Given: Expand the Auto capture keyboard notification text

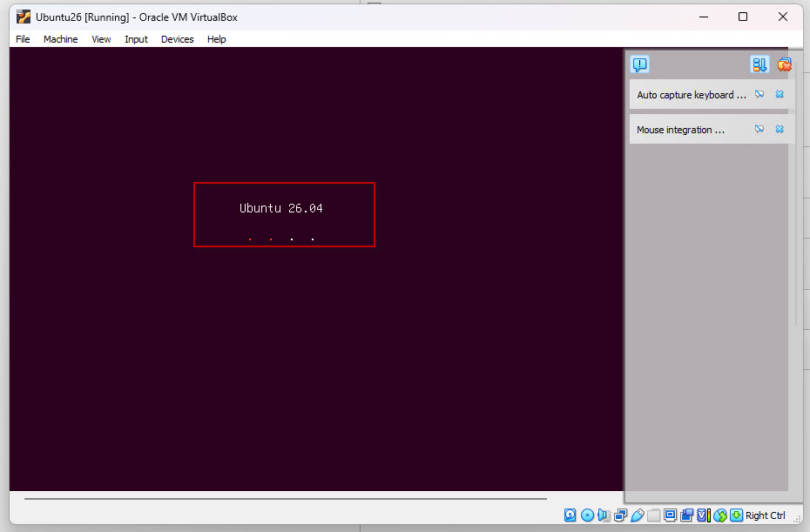Looking at the screenshot, I should pyautogui.click(x=692, y=95).
